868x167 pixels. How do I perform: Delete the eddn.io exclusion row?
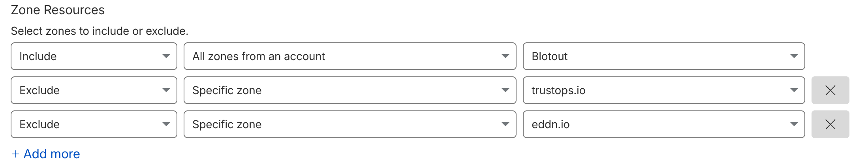click(830, 124)
